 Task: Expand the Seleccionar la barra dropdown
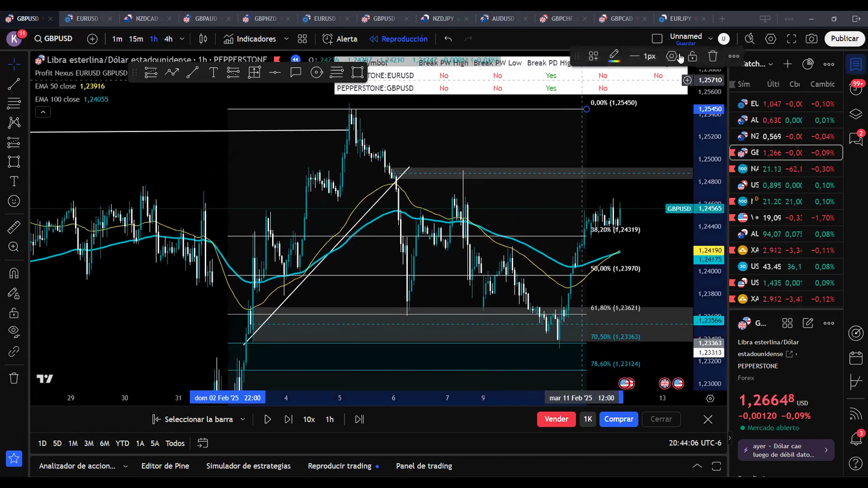click(x=243, y=420)
